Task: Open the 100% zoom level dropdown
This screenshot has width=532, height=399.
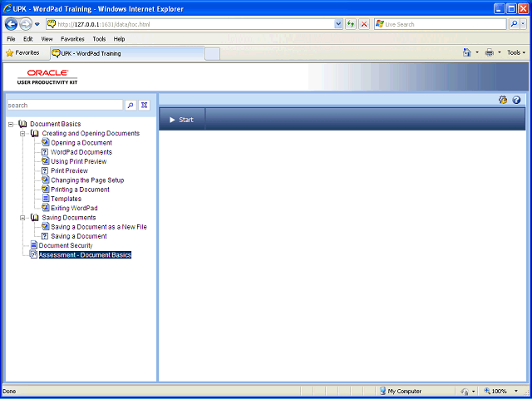Action: [516, 392]
